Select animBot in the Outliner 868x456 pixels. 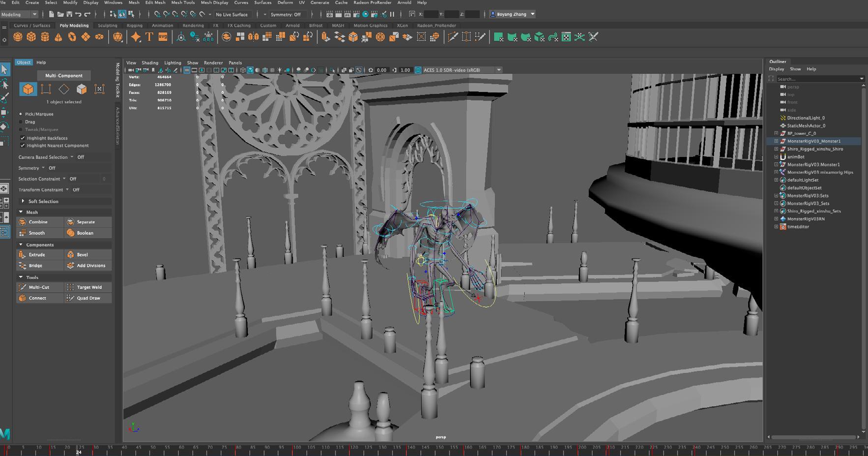(x=796, y=157)
